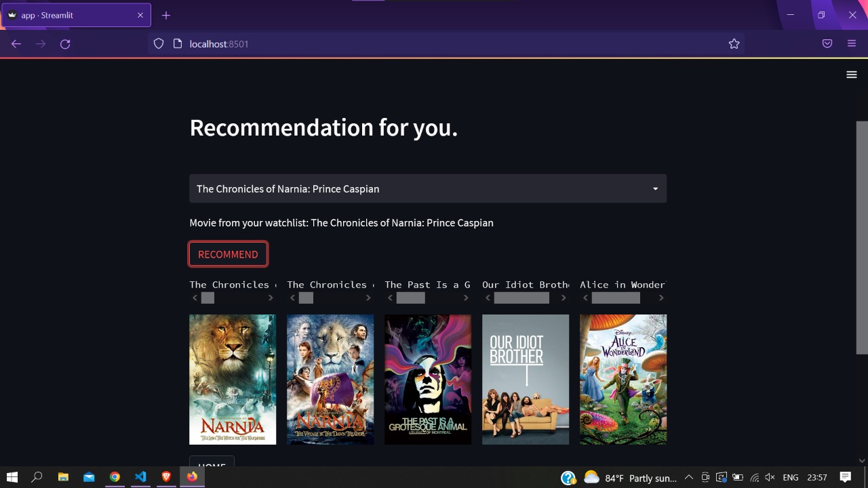The width and height of the screenshot is (868, 488).
Task: Click the partially visible HOME button
Action: 212,462
